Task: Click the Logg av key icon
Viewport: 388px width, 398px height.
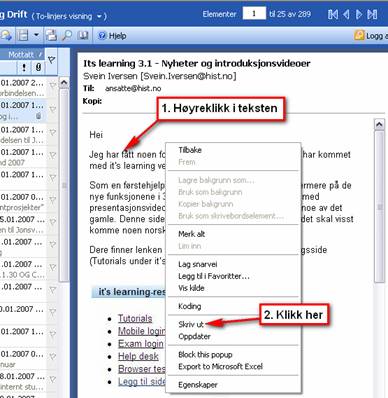Action: [359, 35]
